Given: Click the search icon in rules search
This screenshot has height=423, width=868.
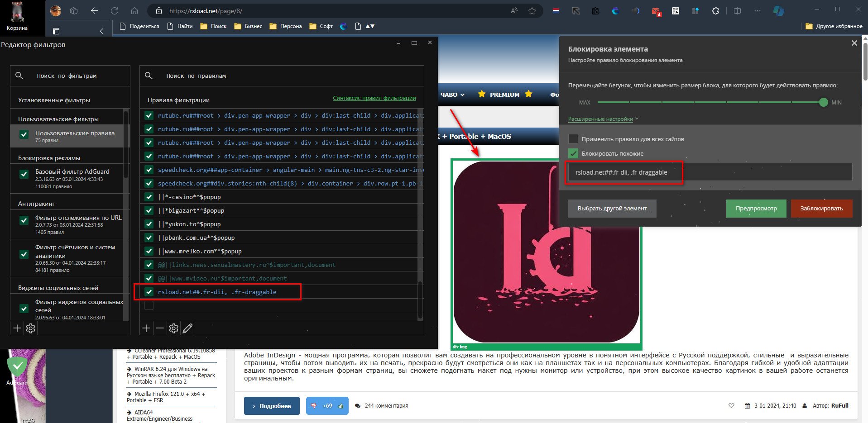Looking at the screenshot, I should coord(149,76).
